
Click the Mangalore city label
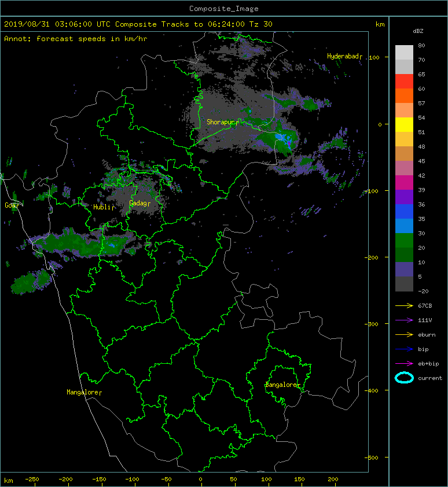pyautogui.click(x=82, y=392)
